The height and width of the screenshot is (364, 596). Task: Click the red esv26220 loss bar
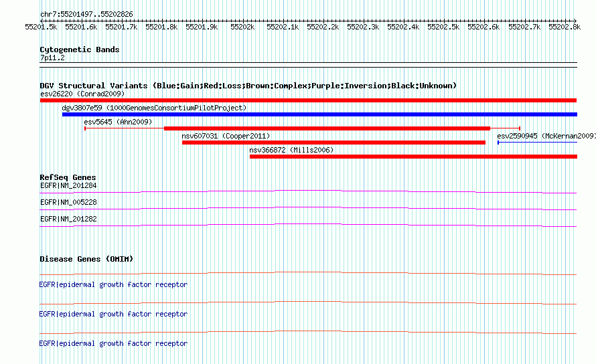(x=308, y=100)
